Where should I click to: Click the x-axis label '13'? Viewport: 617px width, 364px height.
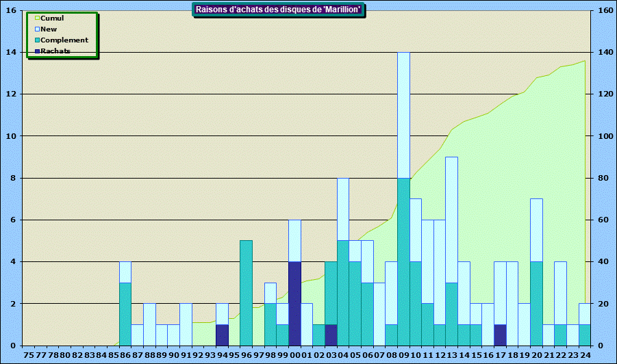(452, 355)
